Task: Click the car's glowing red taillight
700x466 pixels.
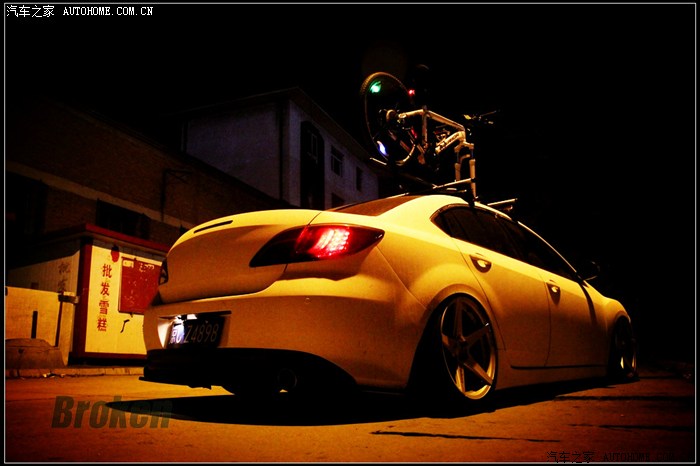Action: (328, 241)
